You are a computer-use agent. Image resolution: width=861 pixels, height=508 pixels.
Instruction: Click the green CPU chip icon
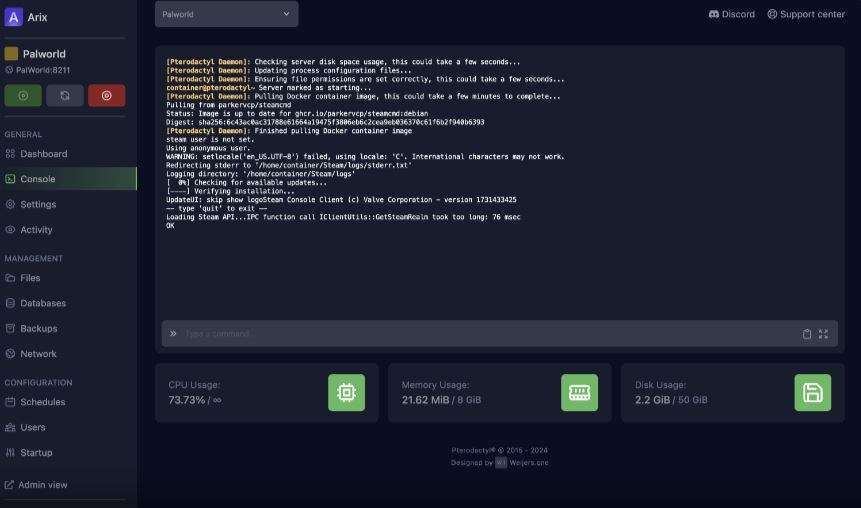point(346,393)
